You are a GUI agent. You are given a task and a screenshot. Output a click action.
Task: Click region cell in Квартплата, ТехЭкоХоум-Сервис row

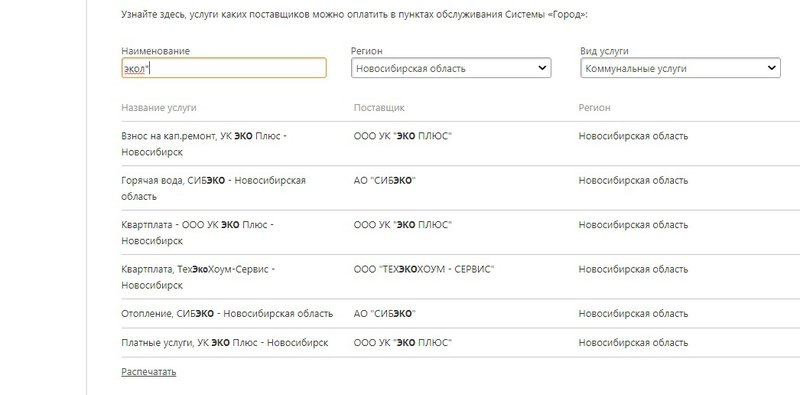pos(633,269)
